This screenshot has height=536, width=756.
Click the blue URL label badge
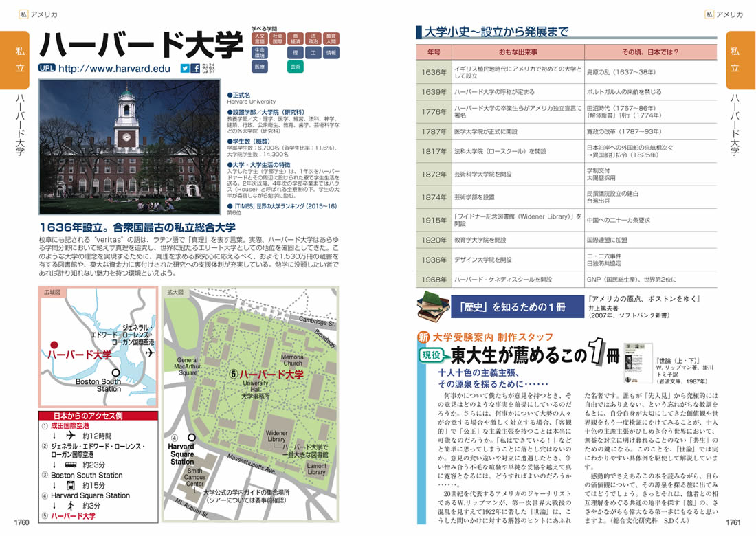coord(47,69)
